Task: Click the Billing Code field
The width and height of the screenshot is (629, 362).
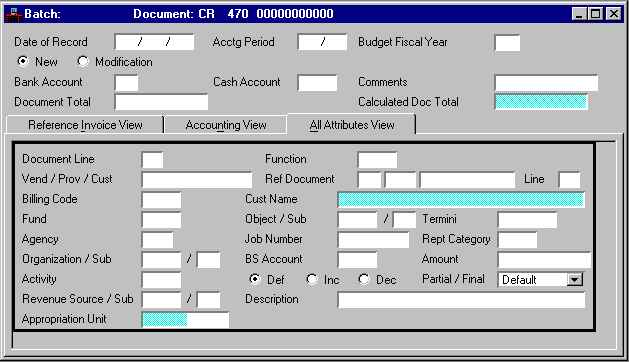Action: 161,200
